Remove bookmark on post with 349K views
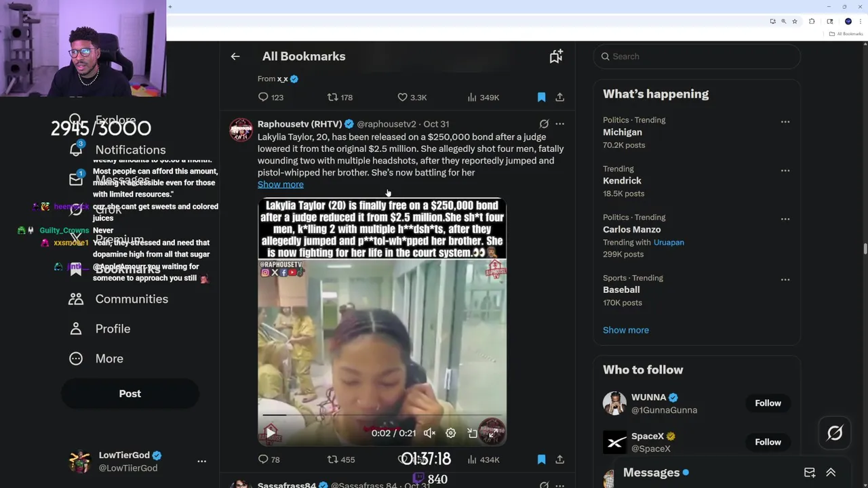 [x=541, y=98]
